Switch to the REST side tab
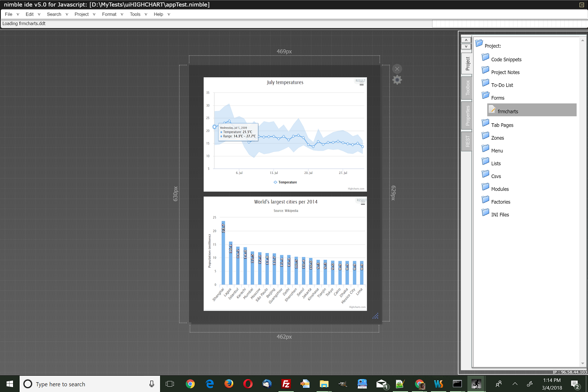Screen dimensions: 588x392 click(467, 142)
